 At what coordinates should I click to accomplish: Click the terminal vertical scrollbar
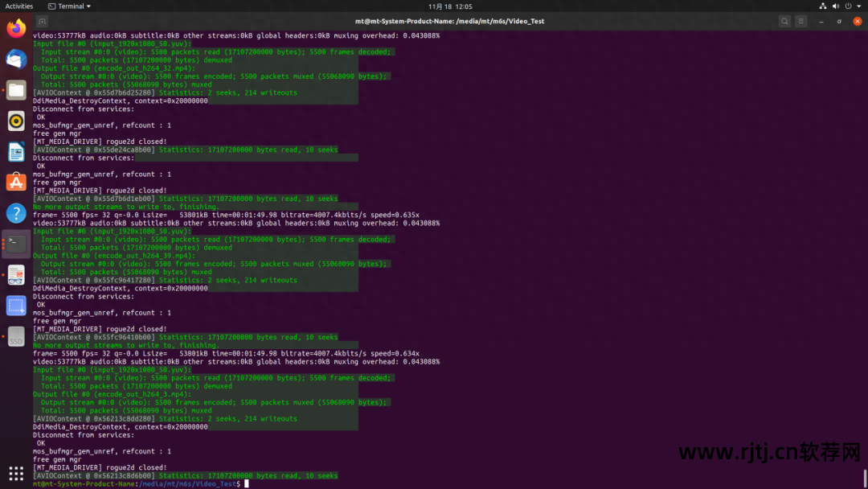coord(866,479)
